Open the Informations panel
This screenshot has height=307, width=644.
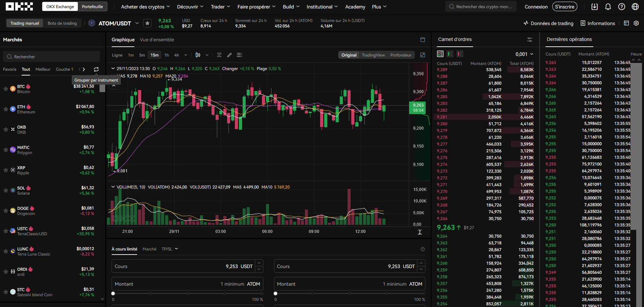[x=598, y=23]
